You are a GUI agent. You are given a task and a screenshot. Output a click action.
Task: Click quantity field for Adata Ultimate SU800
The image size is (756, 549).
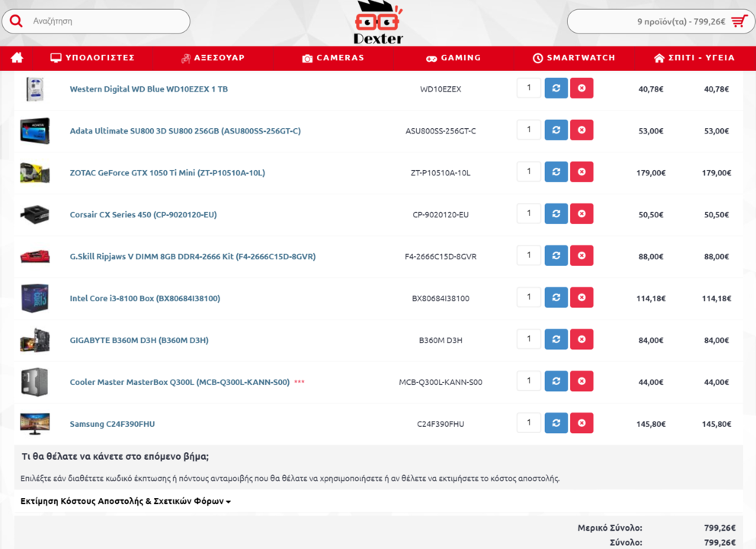(529, 130)
